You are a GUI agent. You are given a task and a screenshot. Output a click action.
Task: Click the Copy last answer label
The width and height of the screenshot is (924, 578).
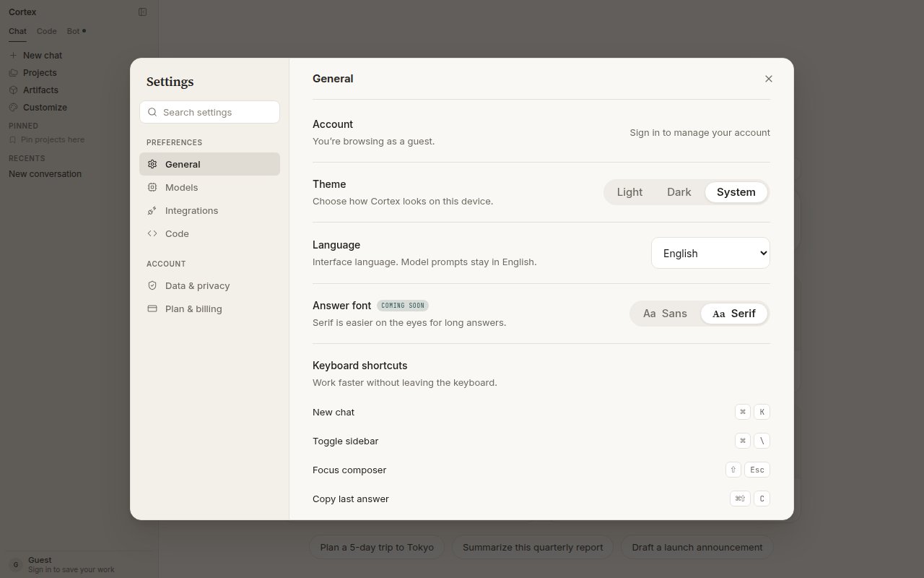pos(351,499)
